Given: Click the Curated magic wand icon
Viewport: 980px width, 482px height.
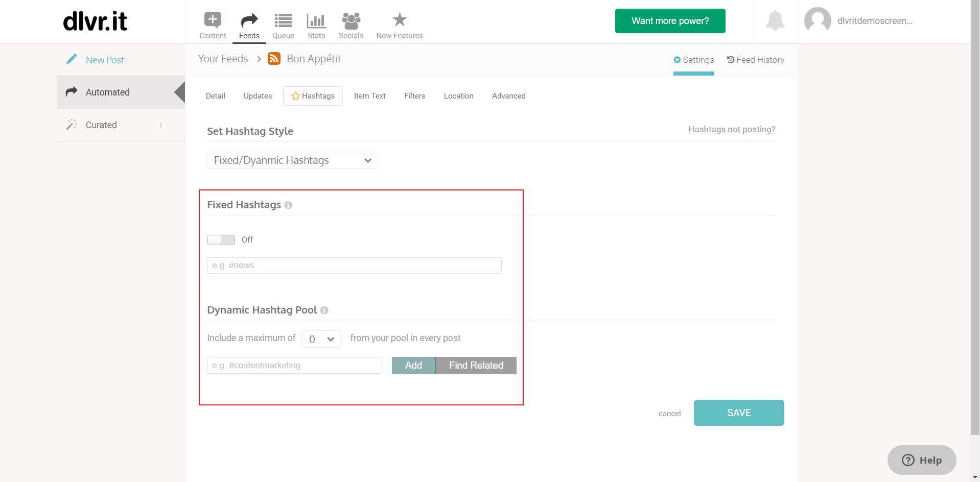Looking at the screenshot, I should (x=72, y=125).
